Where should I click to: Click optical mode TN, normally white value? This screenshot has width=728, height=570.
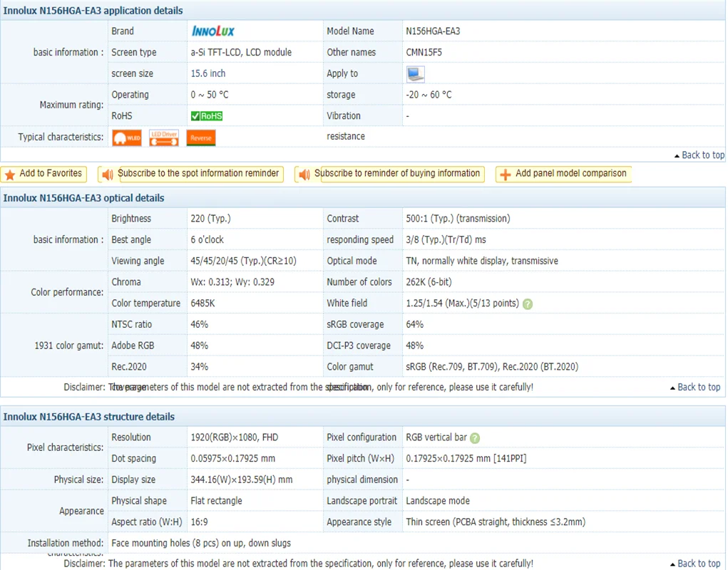click(482, 261)
